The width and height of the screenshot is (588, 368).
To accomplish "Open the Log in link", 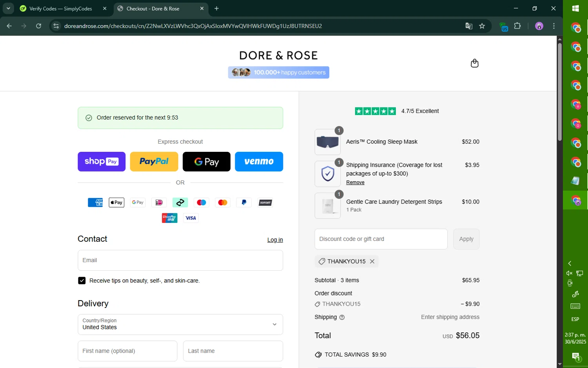I will point(275,240).
